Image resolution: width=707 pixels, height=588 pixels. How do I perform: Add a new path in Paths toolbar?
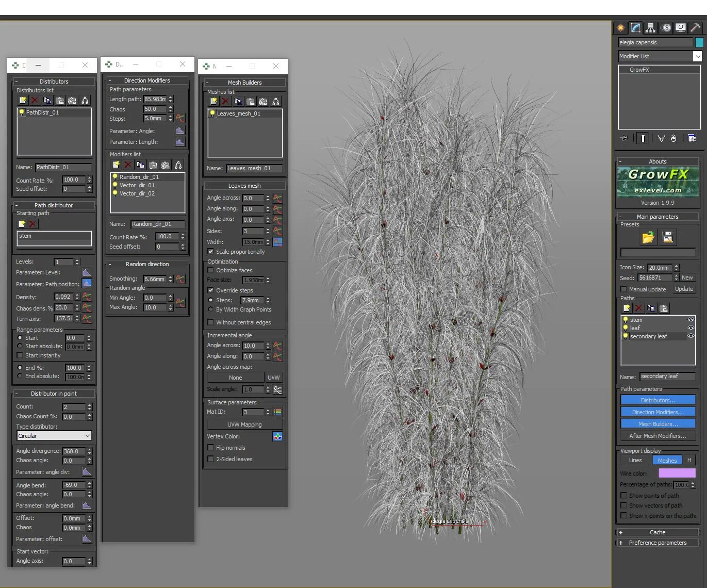click(627, 308)
